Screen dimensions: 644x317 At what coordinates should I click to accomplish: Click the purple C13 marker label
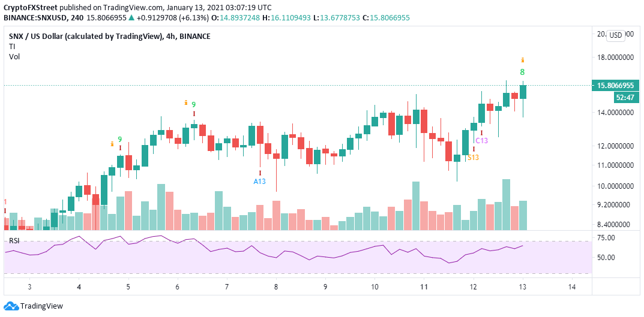pyautogui.click(x=481, y=141)
